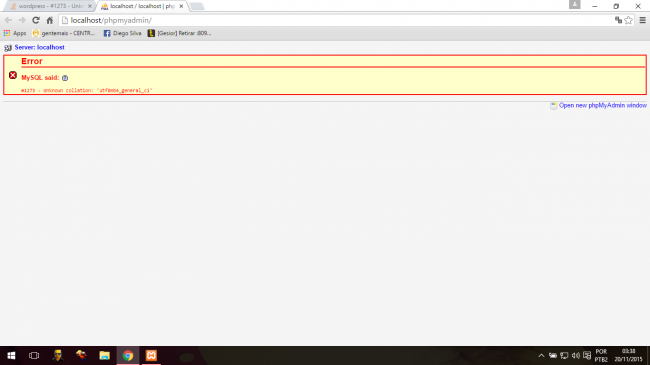Open Task View on the taskbar

click(34, 355)
